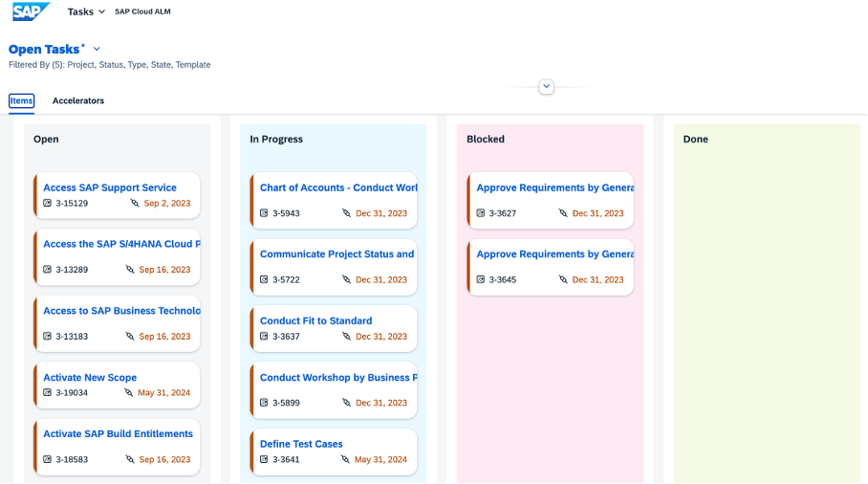The width and height of the screenshot is (868, 484).
Task: Switch to the Accelerators tab
Action: point(78,100)
